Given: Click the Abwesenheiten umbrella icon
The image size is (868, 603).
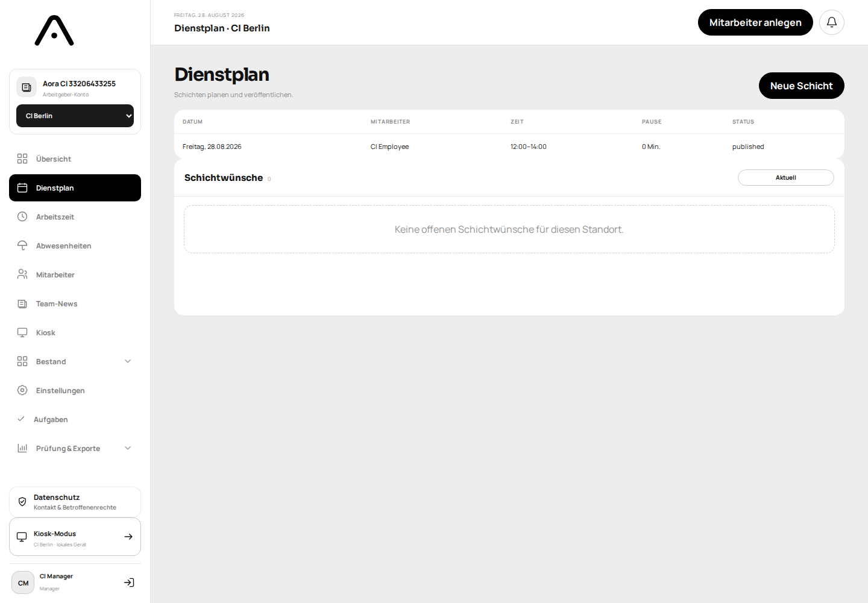Looking at the screenshot, I should coord(22,245).
